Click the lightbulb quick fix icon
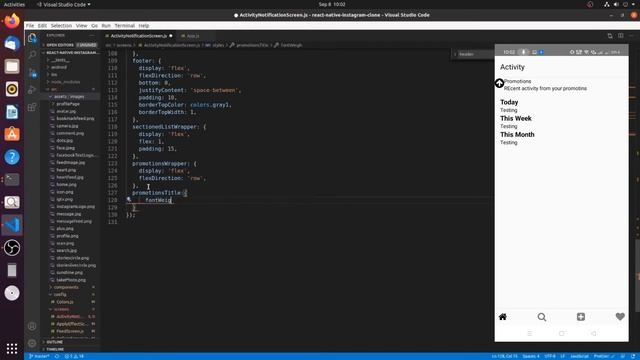The height and width of the screenshot is (360, 640). [x=129, y=200]
